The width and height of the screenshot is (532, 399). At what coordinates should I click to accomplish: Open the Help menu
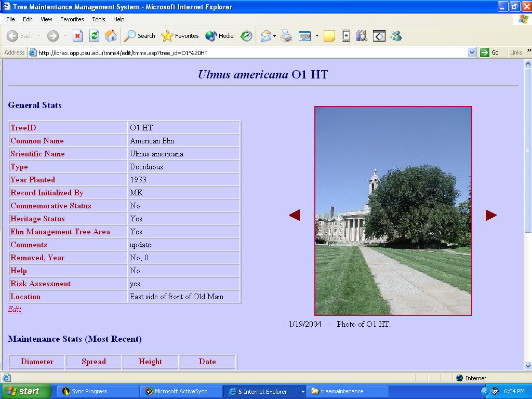[119, 19]
